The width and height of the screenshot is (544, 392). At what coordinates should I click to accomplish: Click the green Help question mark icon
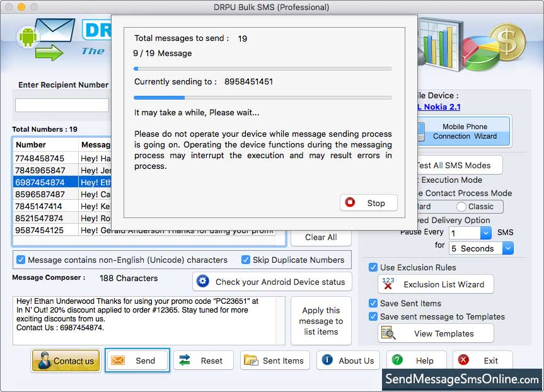point(398,360)
